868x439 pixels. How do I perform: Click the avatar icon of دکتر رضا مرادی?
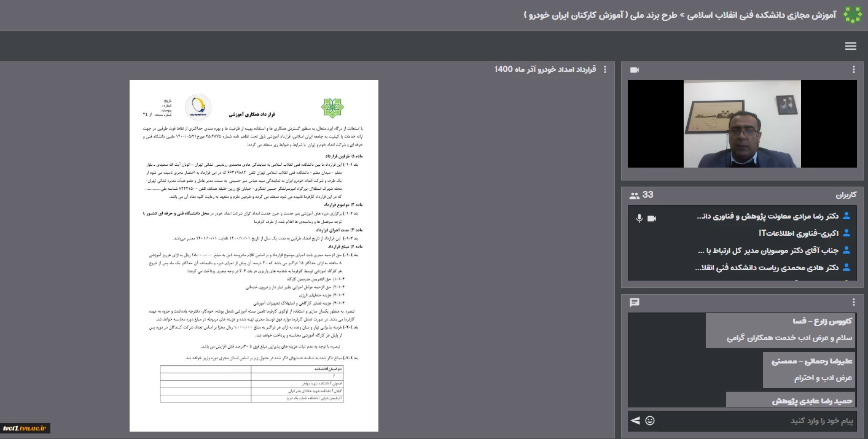tap(846, 216)
